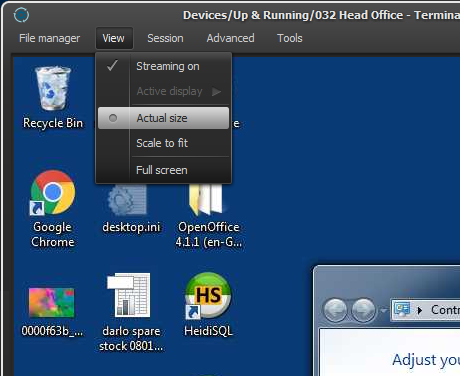Open the Recycle Bin desktop icon
460x376 pixels.
pyautogui.click(x=53, y=88)
